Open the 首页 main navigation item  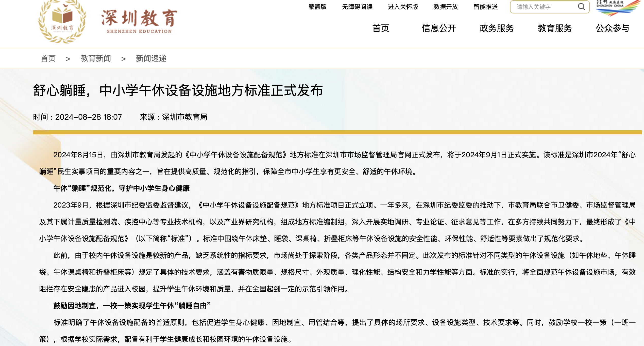[x=381, y=28]
